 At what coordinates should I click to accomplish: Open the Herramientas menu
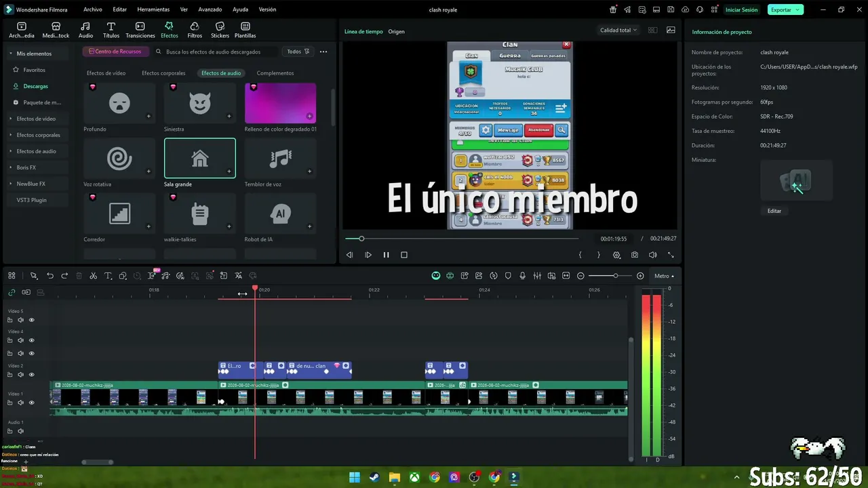153,9
